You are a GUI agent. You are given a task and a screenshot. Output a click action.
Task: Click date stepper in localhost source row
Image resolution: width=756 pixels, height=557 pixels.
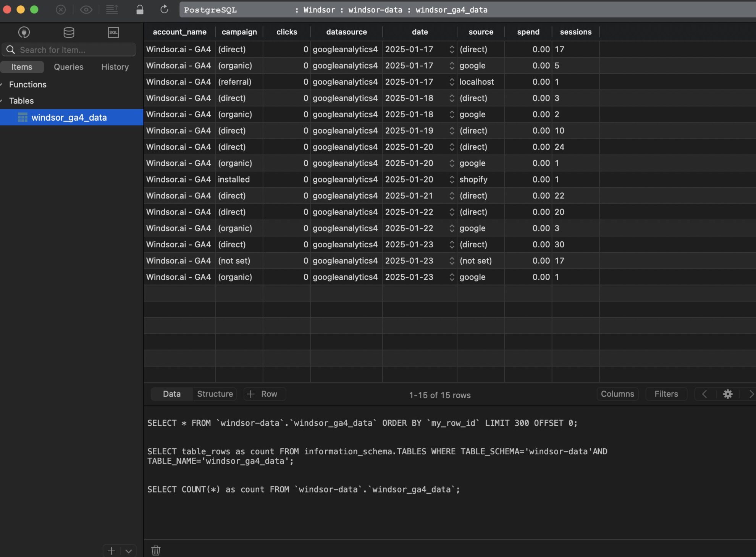[452, 82]
